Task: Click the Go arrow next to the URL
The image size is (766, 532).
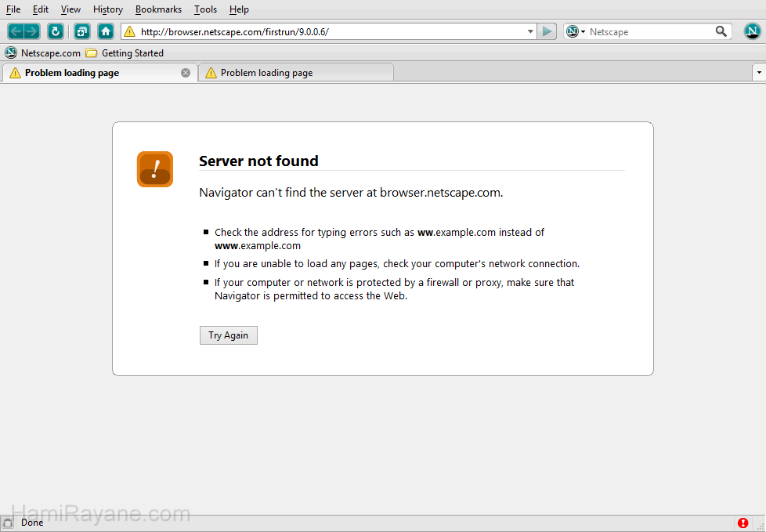Action: tap(547, 32)
